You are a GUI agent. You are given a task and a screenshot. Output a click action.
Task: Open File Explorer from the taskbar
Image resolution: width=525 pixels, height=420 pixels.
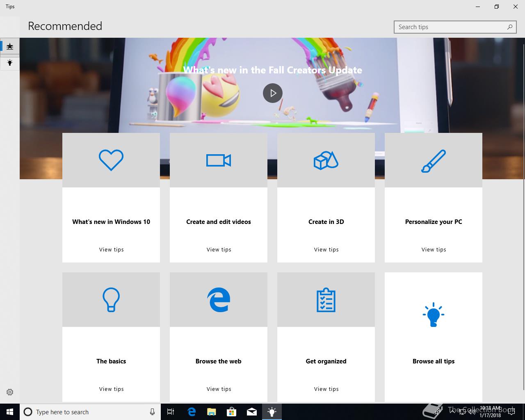pyautogui.click(x=212, y=412)
